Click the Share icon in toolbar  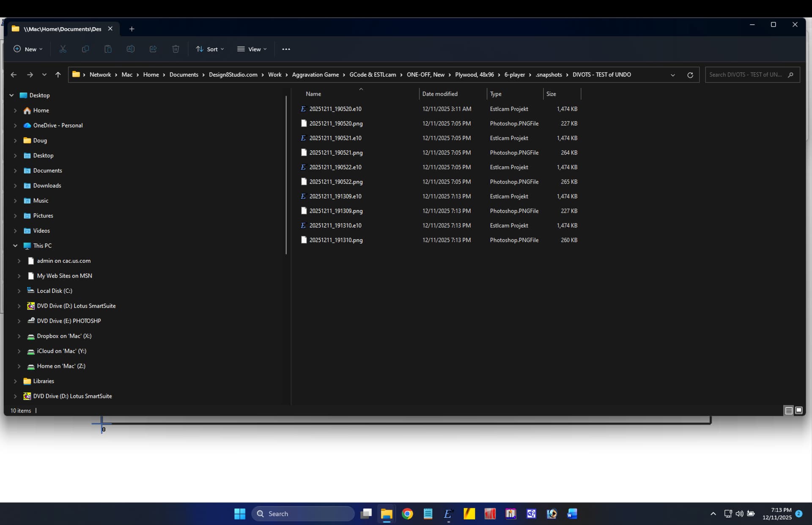(x=153, y=49)
